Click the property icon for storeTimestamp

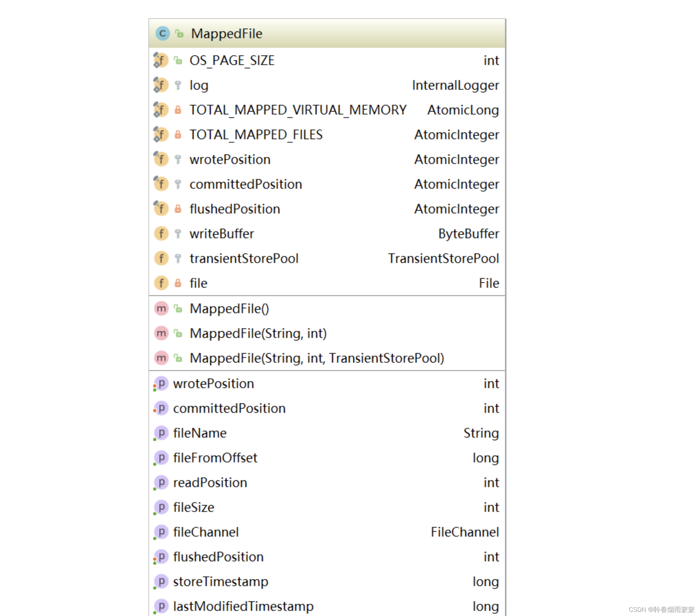(x=161, y=582)
